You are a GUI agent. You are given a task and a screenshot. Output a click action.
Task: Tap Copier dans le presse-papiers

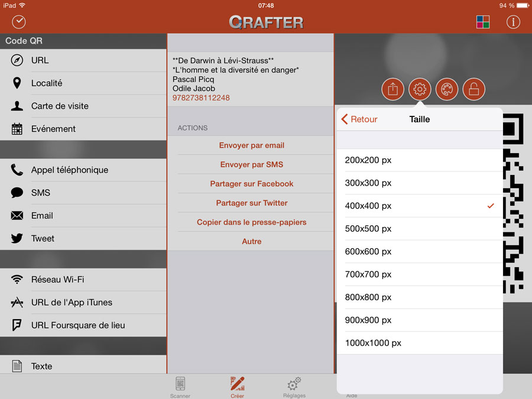click(x=251, y=222)
